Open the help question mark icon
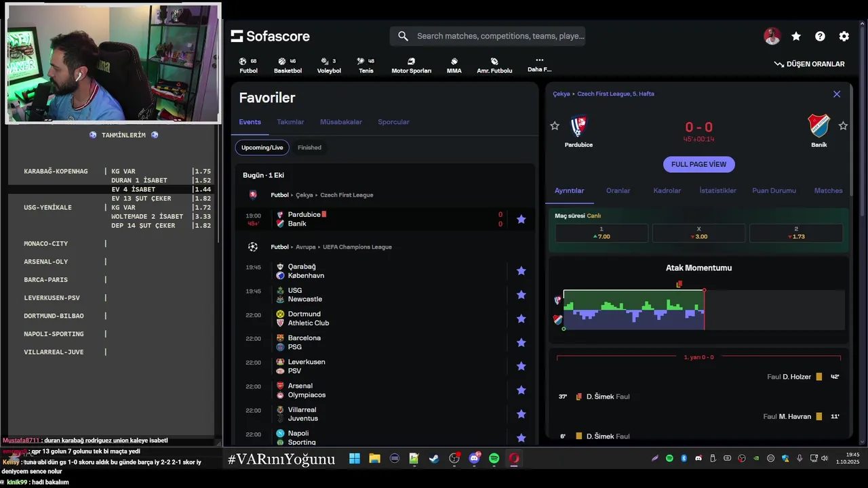868x488 pixels. point(820,37)
